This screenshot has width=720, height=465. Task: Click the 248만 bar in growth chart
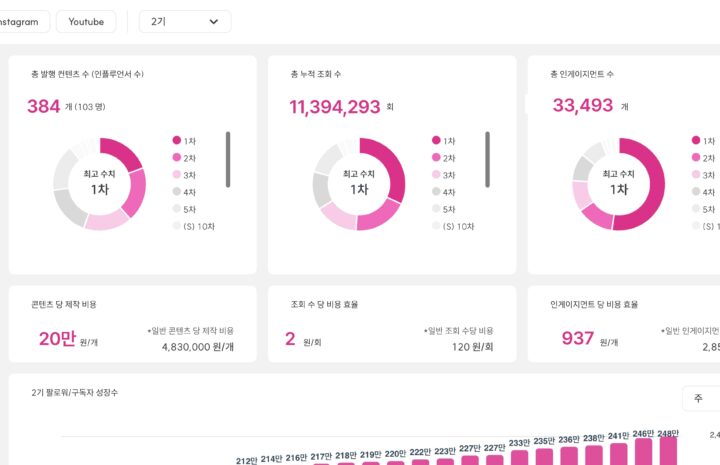click(x=668, y=451)
